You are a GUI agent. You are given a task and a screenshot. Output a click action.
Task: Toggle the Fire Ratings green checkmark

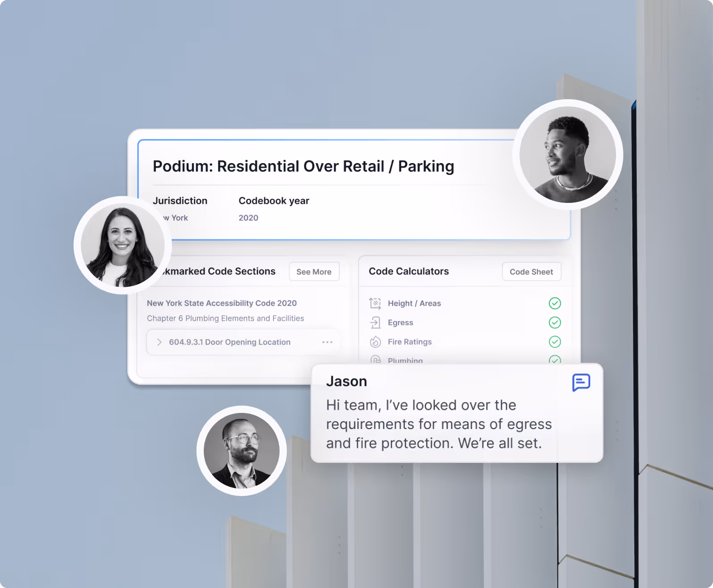(555, 342)
